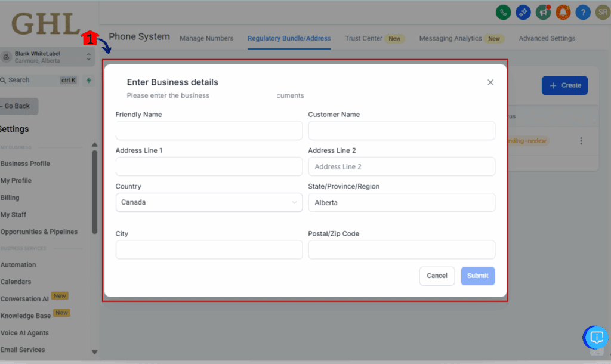Open the phone dialer icon in top bar
Screen dimensions: 611x364
pyautogui.click(x=503, y=12)
